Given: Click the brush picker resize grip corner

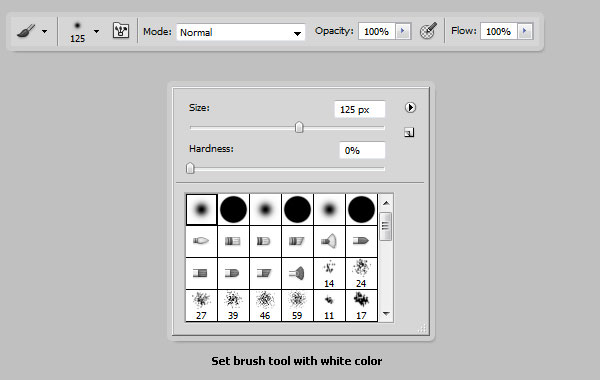Looking at the screenshot, I should point(422,328).
